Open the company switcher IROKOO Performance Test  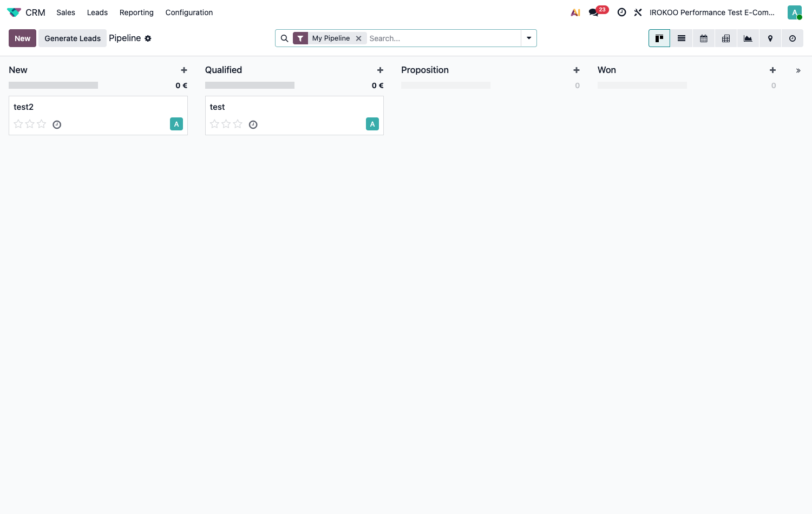pos(712,12)
